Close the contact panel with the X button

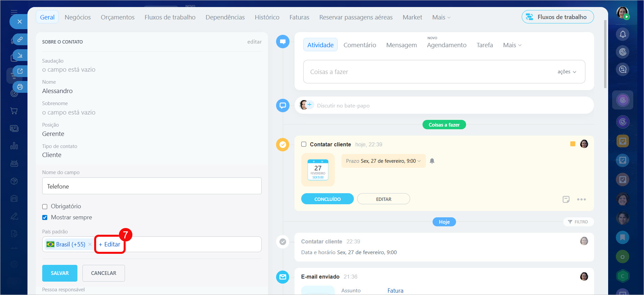point(20,22)
